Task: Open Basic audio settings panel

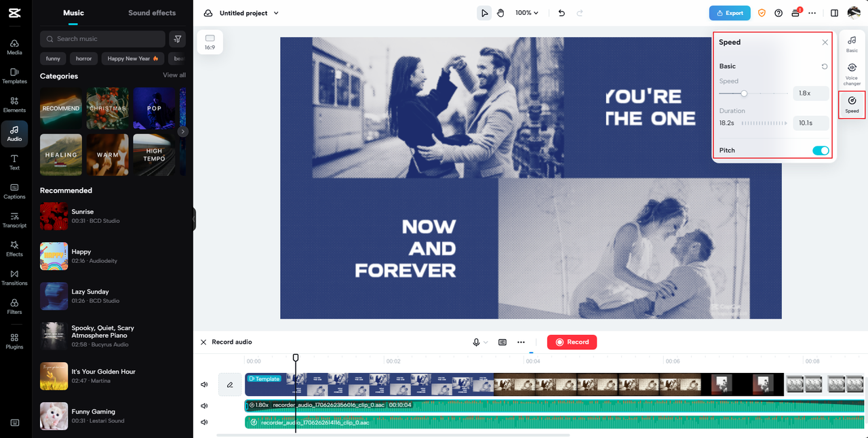Action: (x=852, y=44)
